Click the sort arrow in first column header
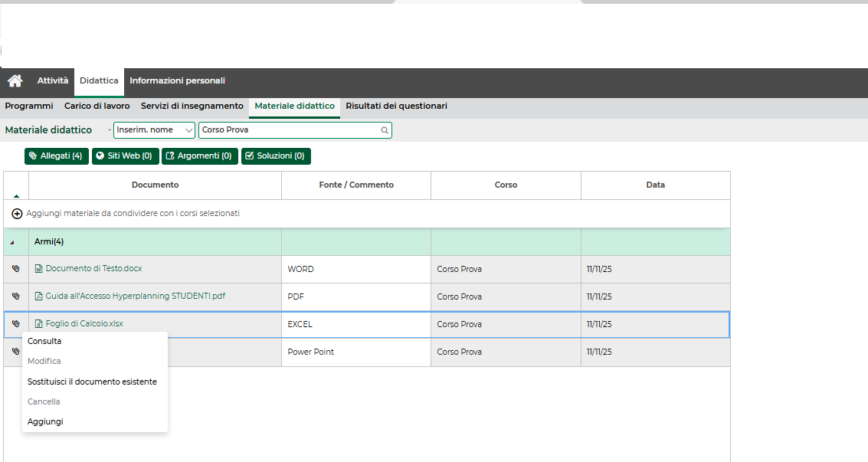868x462 pixels. (16, 196)
